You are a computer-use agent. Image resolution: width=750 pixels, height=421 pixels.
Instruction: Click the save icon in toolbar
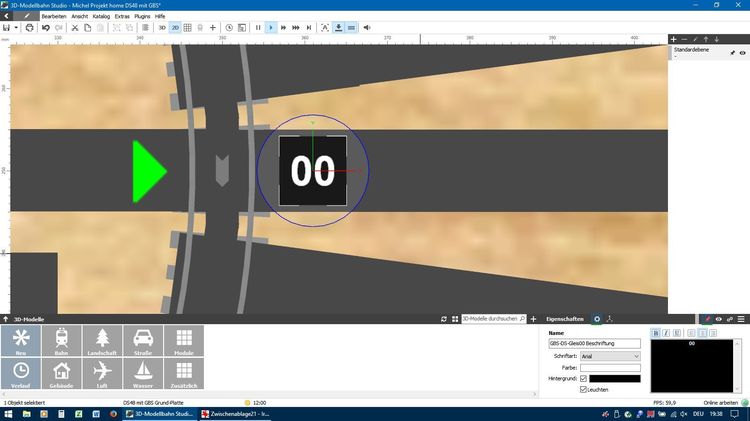[x=7, y=28]
